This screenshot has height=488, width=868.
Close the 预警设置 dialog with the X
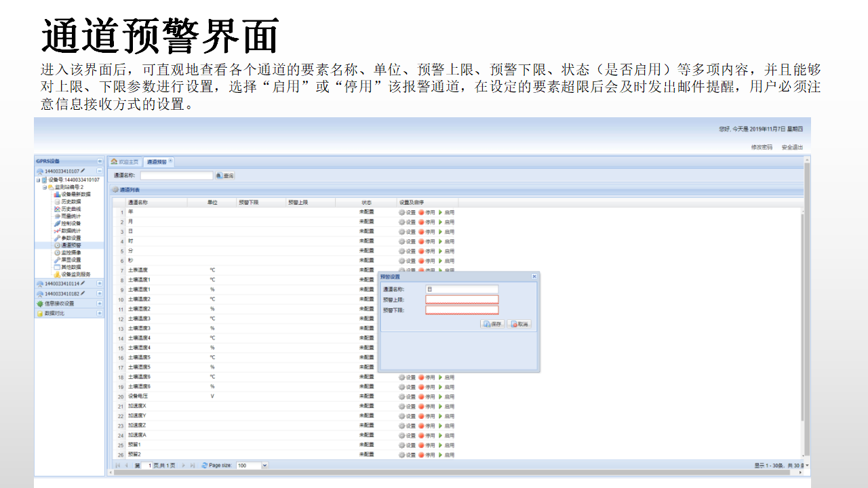point(534,277)
